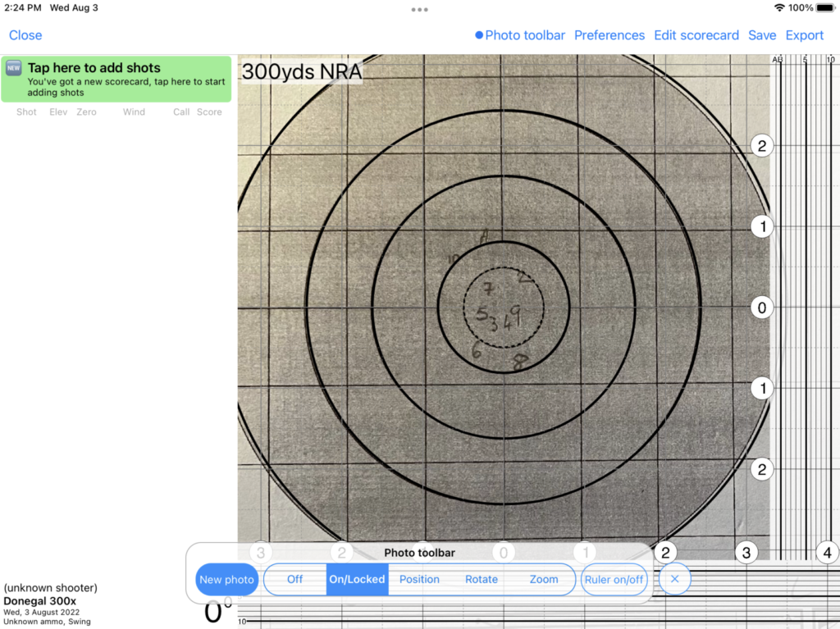Dismiss Photo toolbar with X icon
Viewport: 840px width, 629px height.
[x=674, y=579]
